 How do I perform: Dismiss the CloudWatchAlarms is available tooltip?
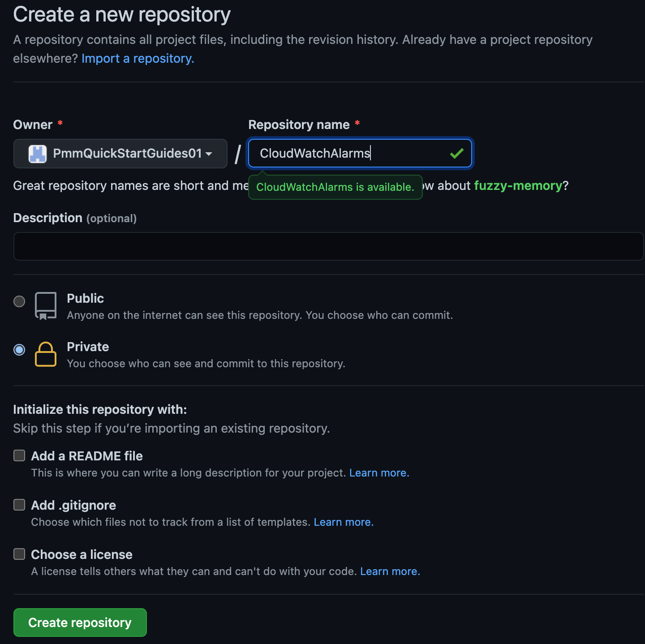coord(335,187)
